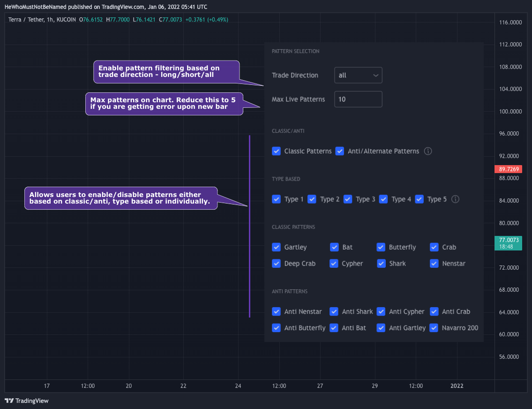Click the green 77.0073 current price label
The width and height of the screenshot is (532, 409).
508,243
